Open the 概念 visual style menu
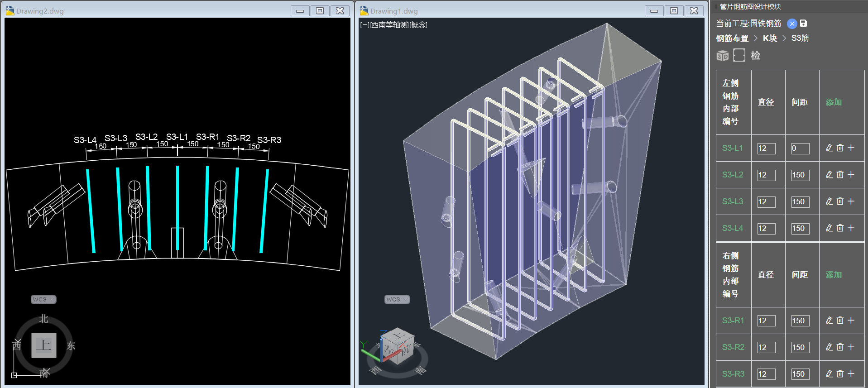This screenshot has width=868, height=388. (x=418, y=25)
